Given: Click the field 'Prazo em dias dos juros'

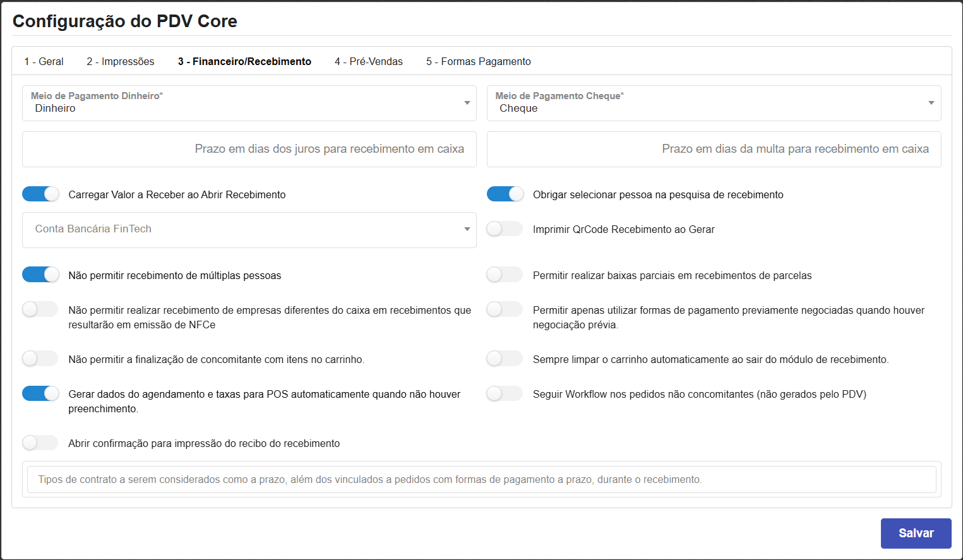Looking at the screenshot, I should point(249,149).
